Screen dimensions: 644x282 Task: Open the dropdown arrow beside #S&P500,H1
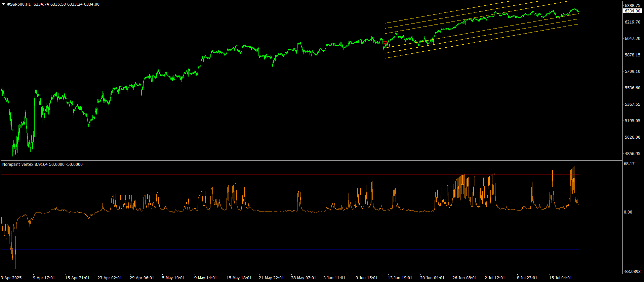point(3,4)
